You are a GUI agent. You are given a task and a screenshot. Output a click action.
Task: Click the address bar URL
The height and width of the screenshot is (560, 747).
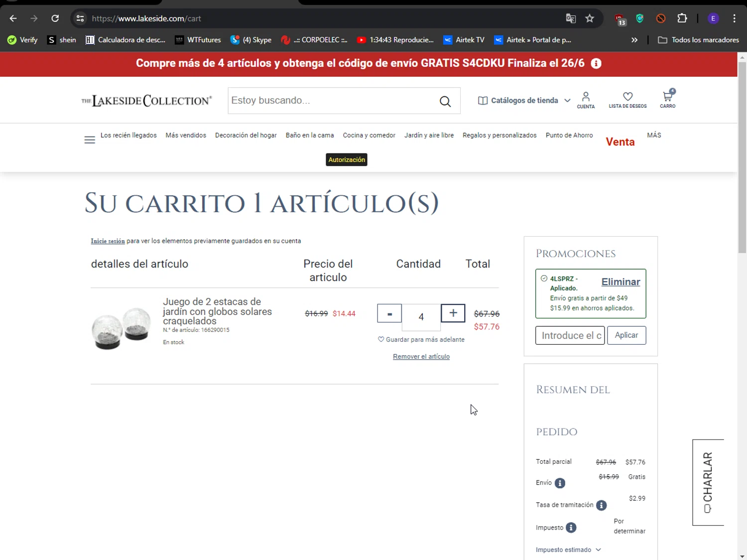pos(146,18)
